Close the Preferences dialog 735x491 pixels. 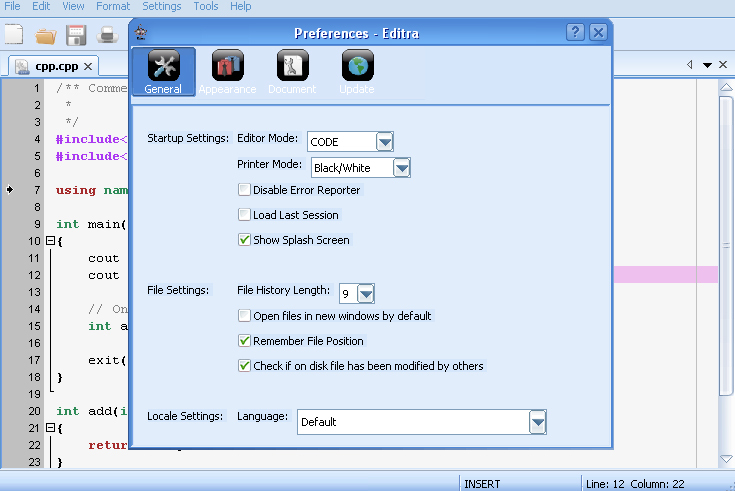tap(598, 32)
